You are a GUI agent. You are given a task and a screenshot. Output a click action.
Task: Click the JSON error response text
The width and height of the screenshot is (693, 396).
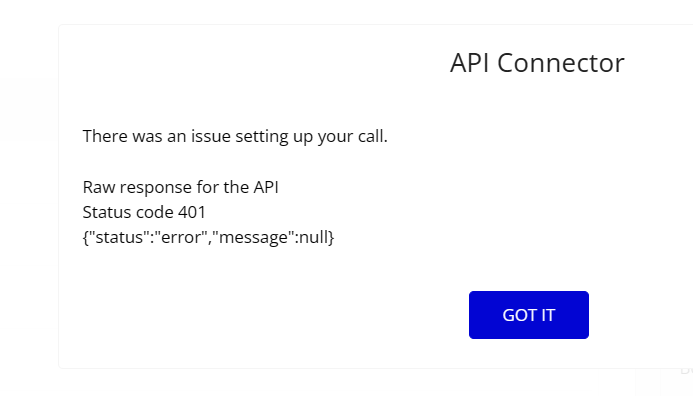coord(208,237)
